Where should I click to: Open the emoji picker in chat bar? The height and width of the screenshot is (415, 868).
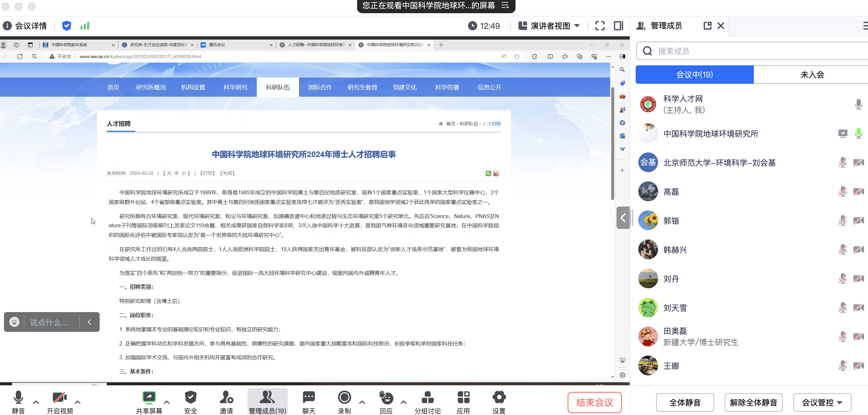14,322
